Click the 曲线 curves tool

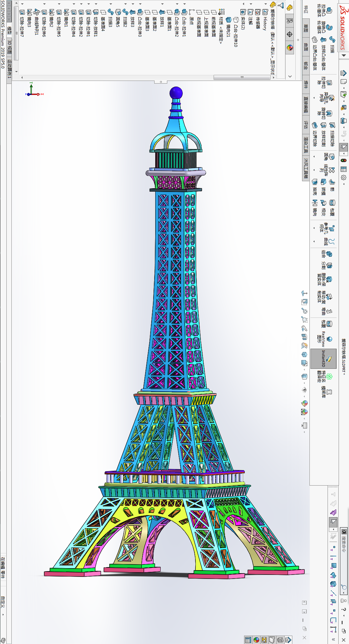coord(329,242)
